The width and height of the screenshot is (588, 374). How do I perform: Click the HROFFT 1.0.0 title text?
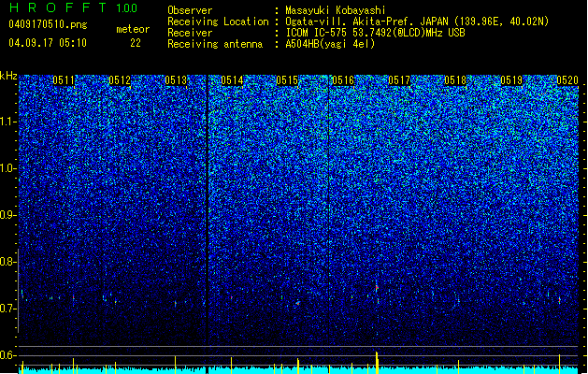tap(73, 7)
